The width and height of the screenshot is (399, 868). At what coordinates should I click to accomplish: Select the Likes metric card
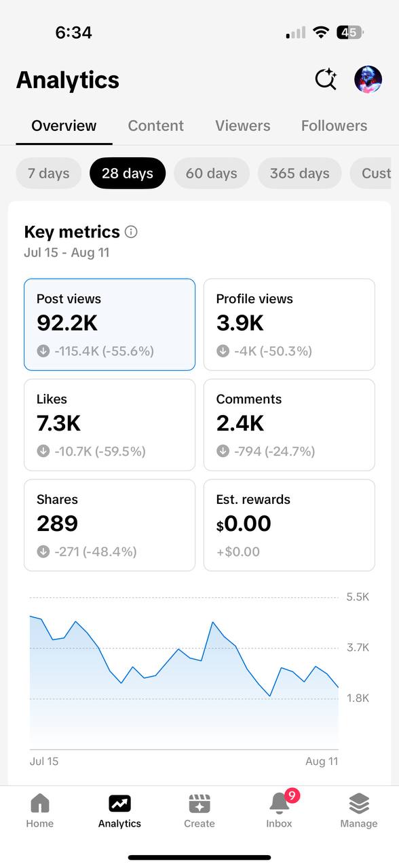[109, 425]
